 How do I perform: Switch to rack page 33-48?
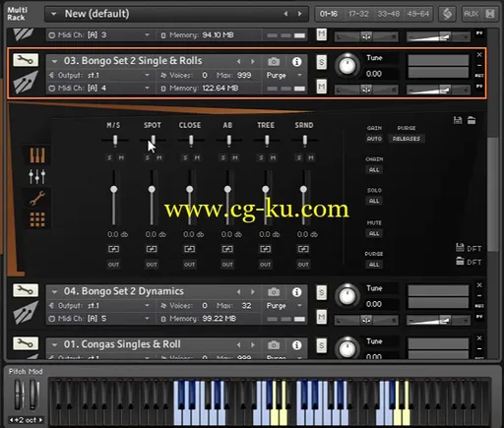click(389, 14)
